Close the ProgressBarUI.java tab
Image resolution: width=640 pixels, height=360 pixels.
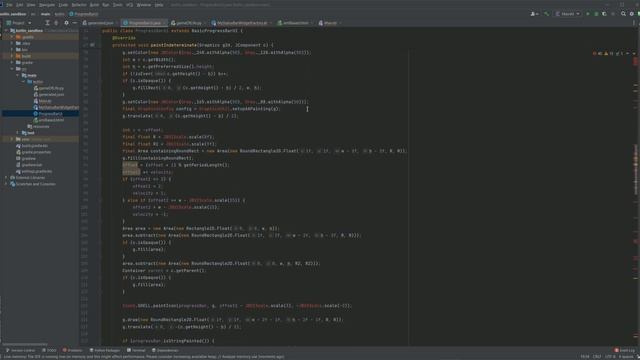pyautogui.click(x=164, y=23)
